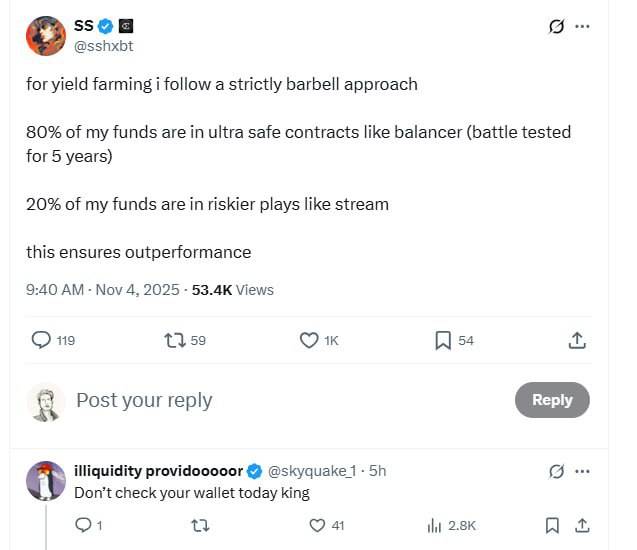The height and width of the screenshot is (550, 637).
Task: Like the illiquidity providooooor reply
Action: pos(318,525)
